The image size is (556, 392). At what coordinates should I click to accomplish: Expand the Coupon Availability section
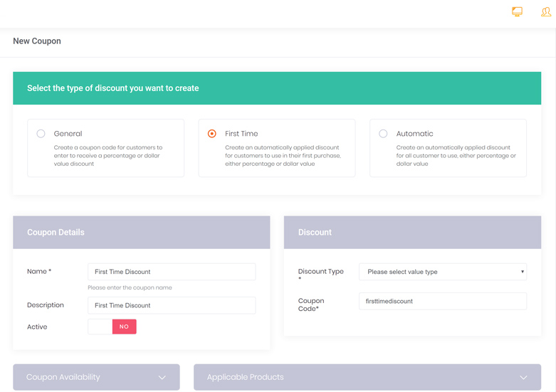point(96,377)
